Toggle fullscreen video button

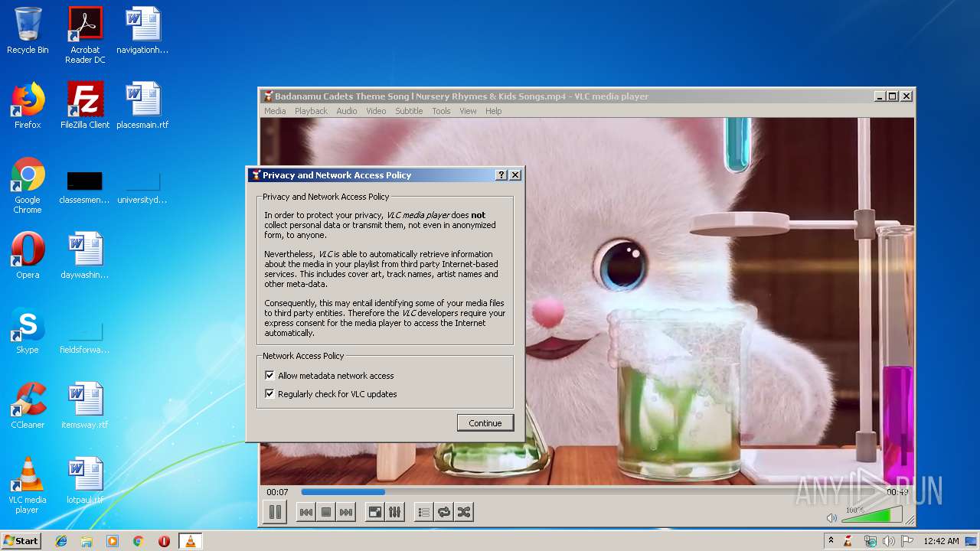point(375,512)
